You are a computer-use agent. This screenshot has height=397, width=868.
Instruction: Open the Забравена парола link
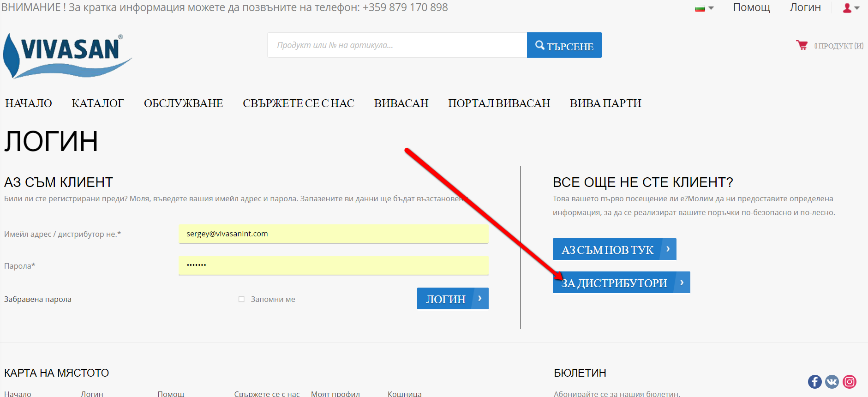pyautogui.click(x=38, y=299)
